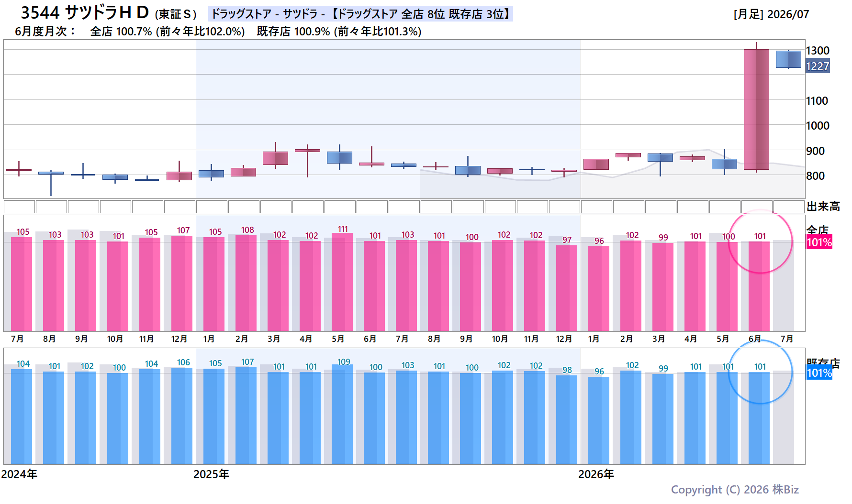Click the Copyright 株Biz text

point(735,490)
